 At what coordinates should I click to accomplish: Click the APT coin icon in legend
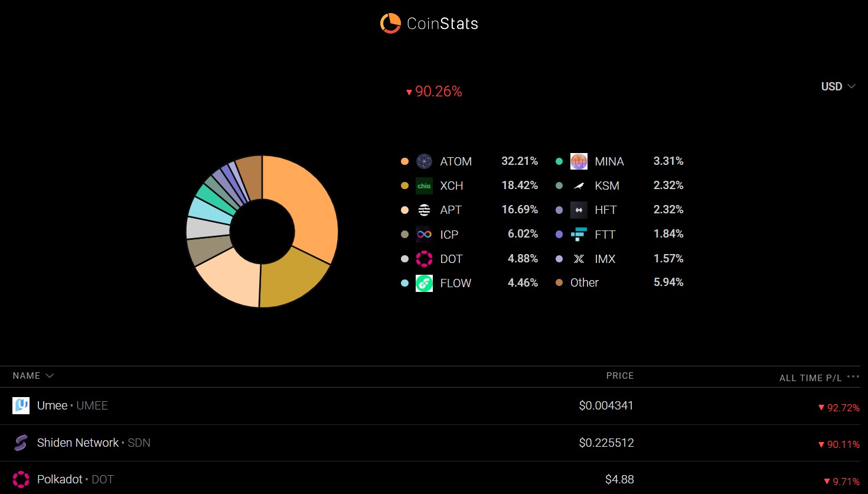click(x=424, y=210)
